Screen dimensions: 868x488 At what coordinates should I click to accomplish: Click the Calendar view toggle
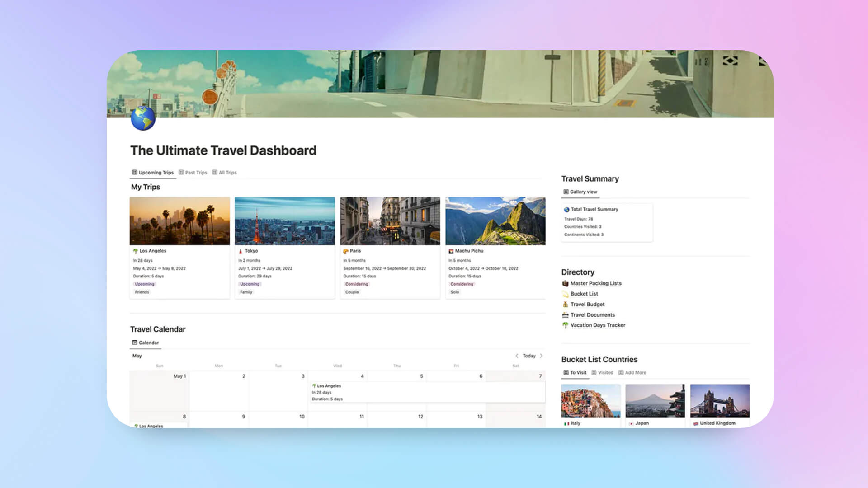click(146, 342)
